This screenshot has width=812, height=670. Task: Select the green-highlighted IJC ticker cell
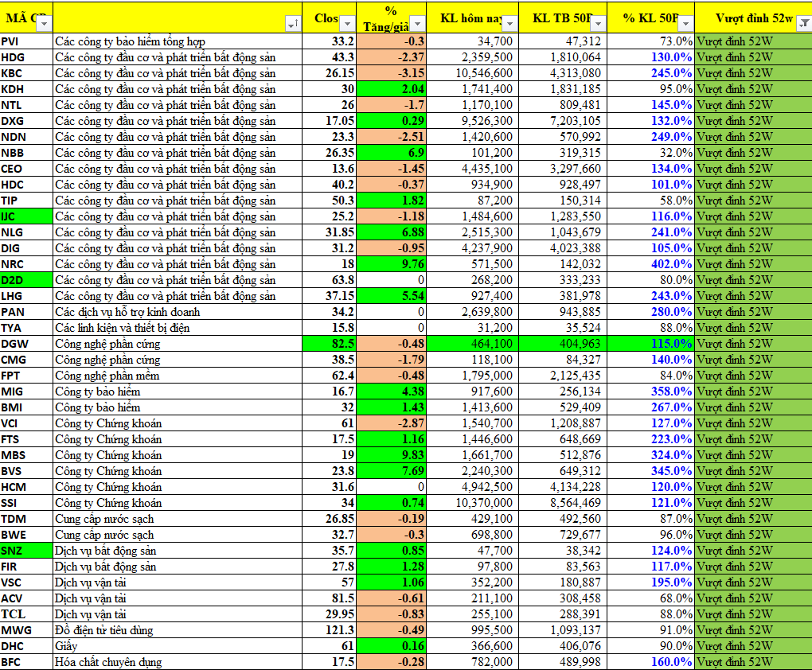(26, 216)
